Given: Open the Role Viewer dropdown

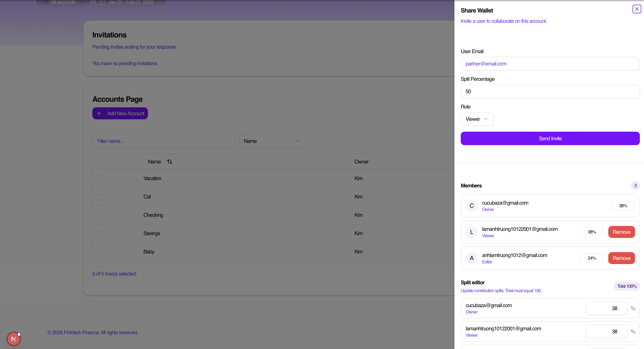Looking at the screenshot, I should [x=477, y=119].
